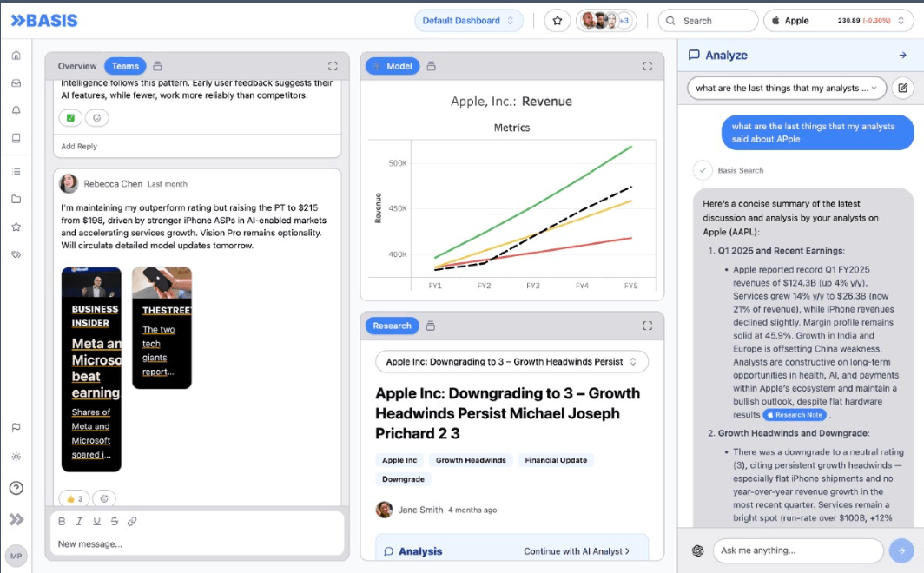
Task: Send the message with the blue arrow button
Action: pyautogui.click(x=901, y=550)
